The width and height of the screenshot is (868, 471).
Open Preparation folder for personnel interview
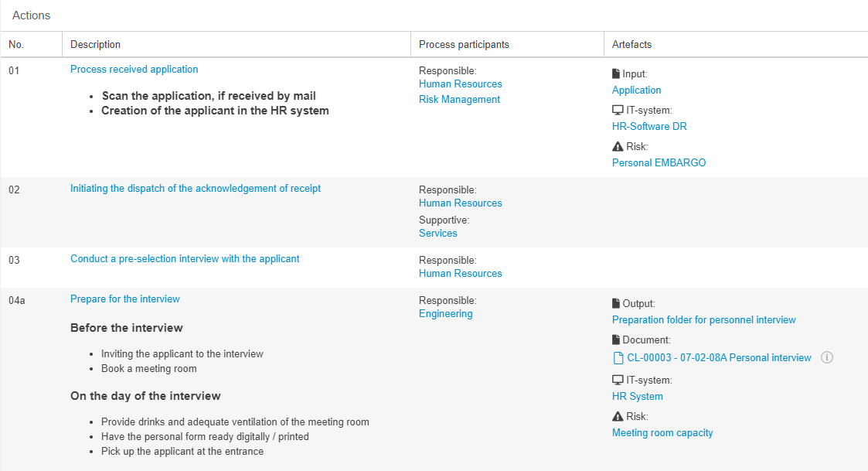(703, 320)
